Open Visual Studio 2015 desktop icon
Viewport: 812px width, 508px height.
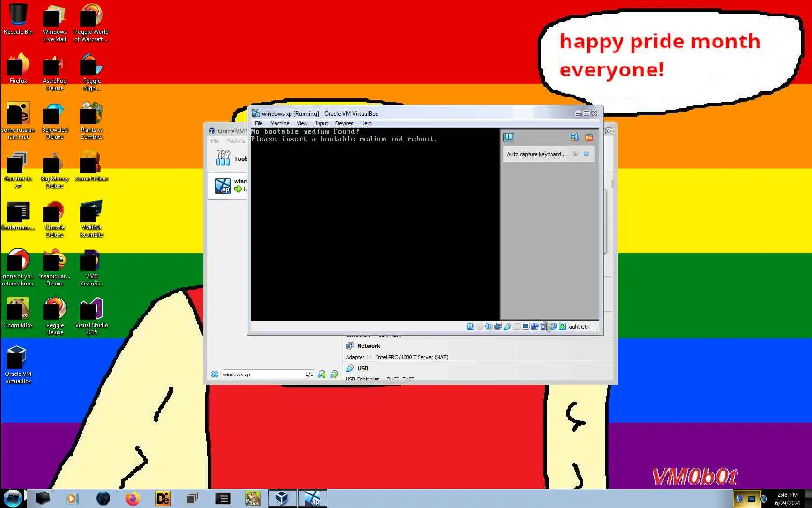point(91,316)
